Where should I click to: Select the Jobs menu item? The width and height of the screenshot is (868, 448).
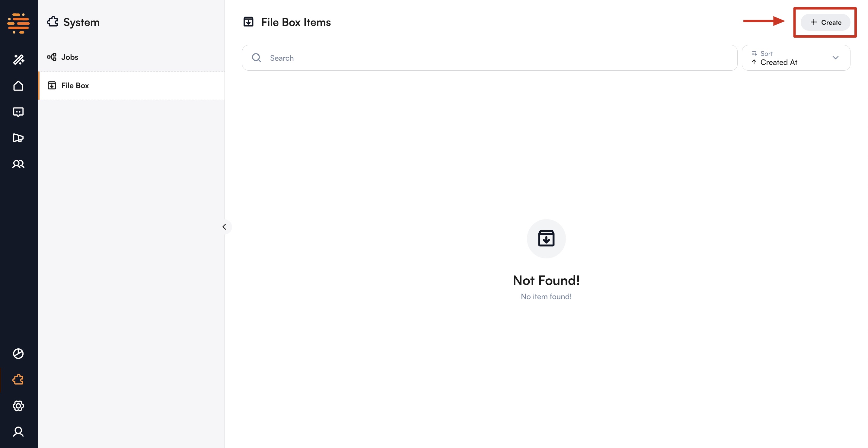pos(69,57)
